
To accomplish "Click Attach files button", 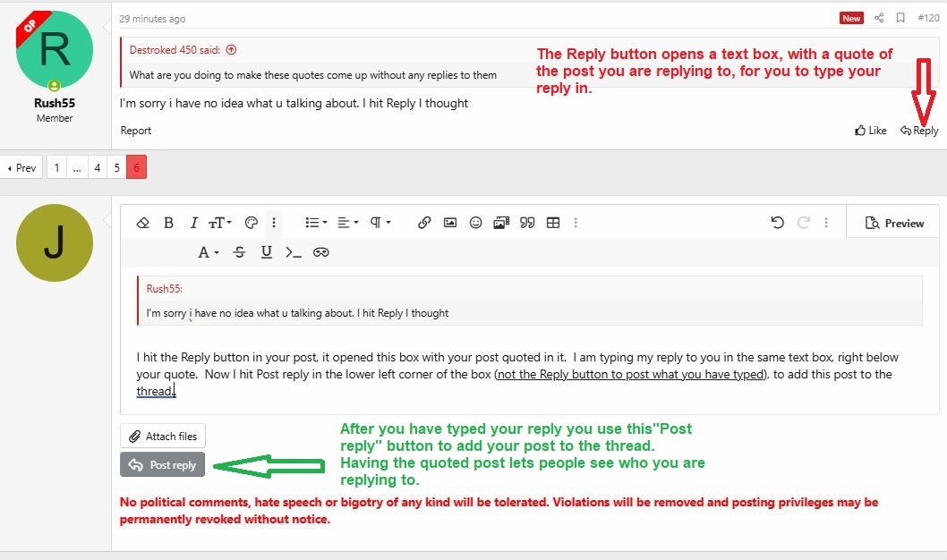I will point(163,436).
